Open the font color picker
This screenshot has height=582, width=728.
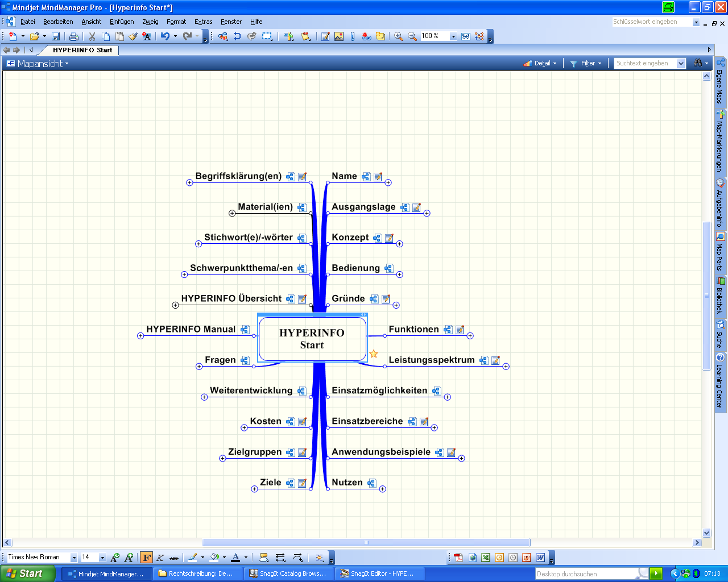point(236,558)
